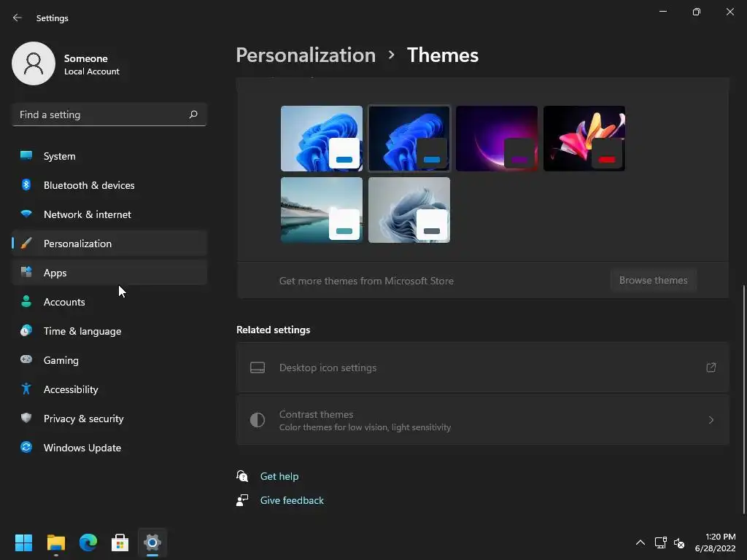This screenshot has width=747, height=560.
Task: Apply the Sunrise lake theme
Action: (x=322, y=210)
